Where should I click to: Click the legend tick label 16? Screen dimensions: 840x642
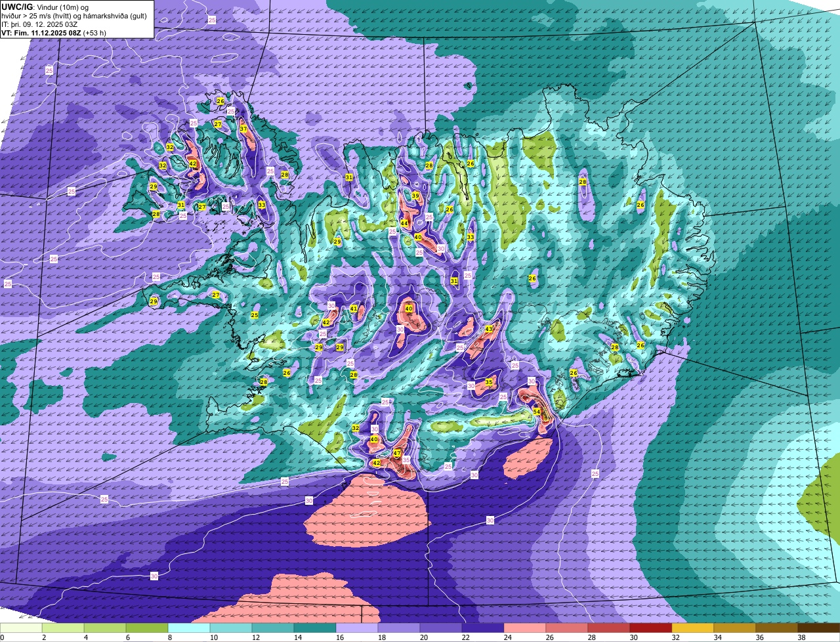coord(339,637)
